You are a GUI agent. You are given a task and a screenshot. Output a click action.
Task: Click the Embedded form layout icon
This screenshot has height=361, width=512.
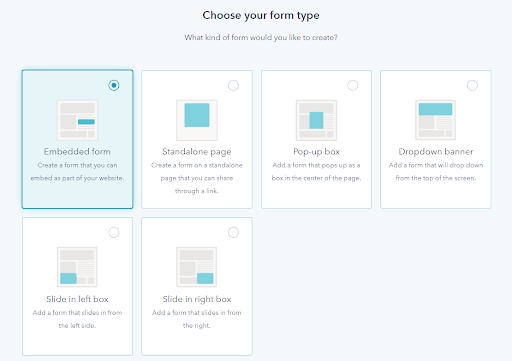(x=77, y=120)
